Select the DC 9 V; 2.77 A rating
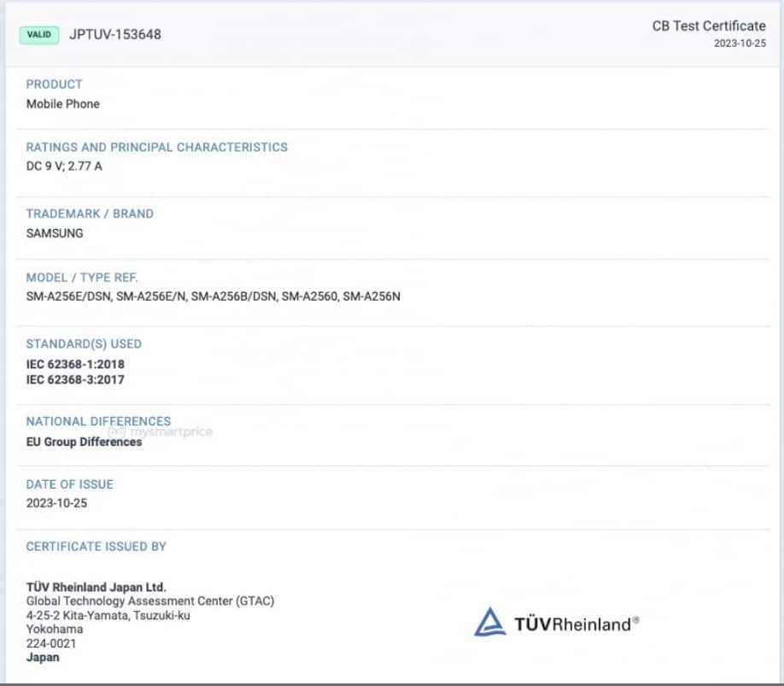The width and height of the screenshot is (784, 686). pyautogui.click(x=64, y=166)
